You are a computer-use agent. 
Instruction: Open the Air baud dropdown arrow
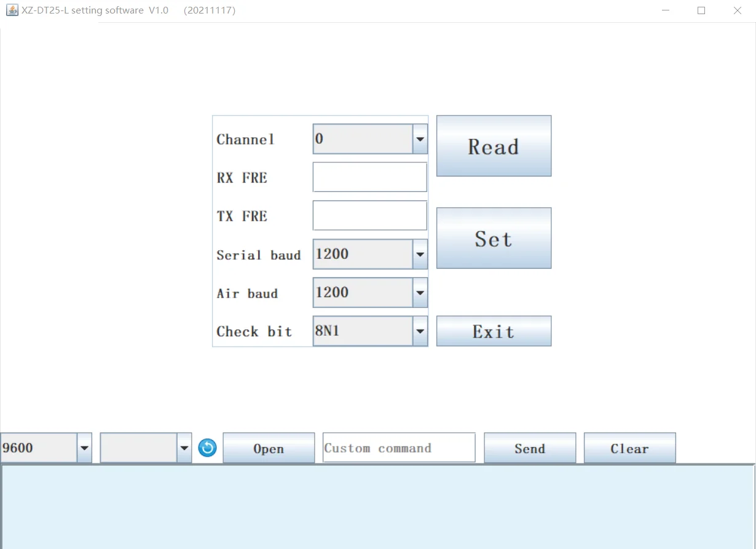(420, 293)
